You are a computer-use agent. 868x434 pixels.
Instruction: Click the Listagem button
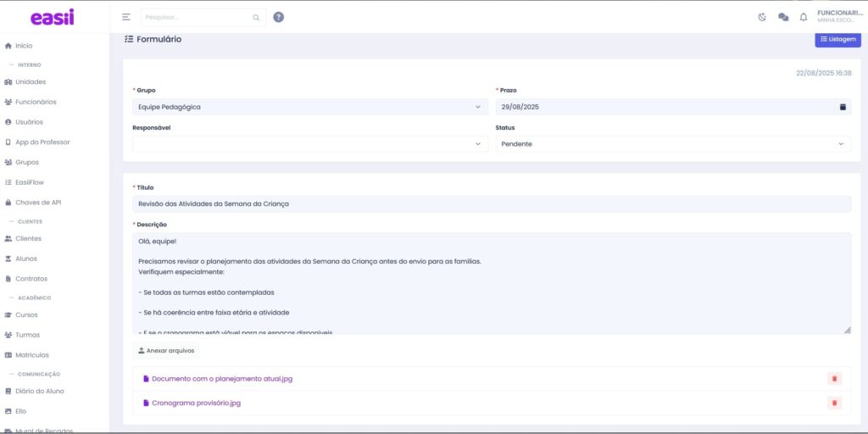[837, 39]
